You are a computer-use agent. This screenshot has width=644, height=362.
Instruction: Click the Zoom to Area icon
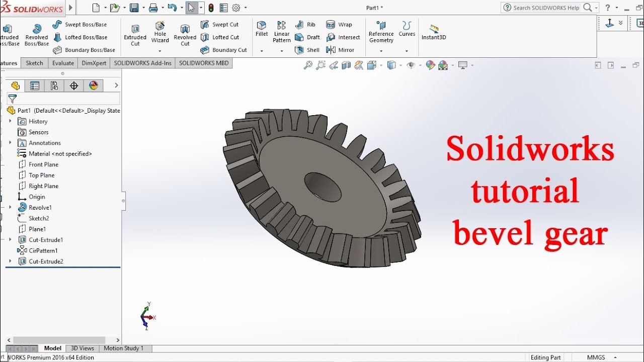[x=320, y=65]
